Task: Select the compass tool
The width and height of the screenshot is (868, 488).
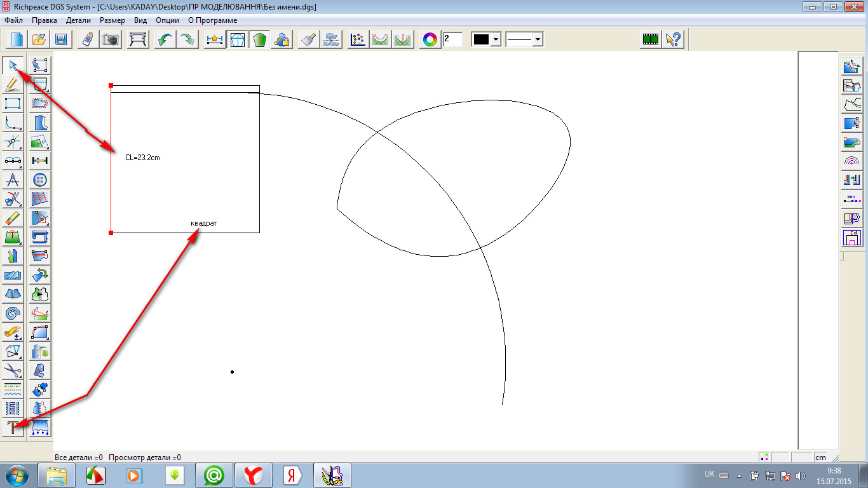Action: pyautogui.click(x=13, y=180)
